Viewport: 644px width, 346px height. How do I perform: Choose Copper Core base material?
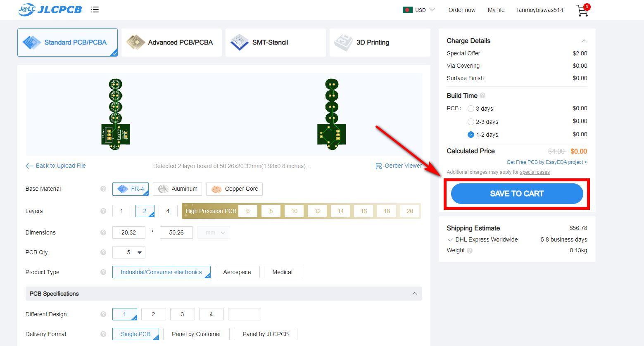click(234, 189)
